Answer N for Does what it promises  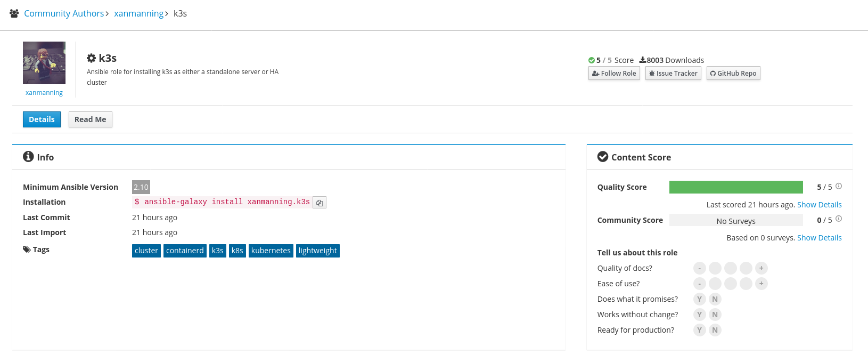click(715, 299)
